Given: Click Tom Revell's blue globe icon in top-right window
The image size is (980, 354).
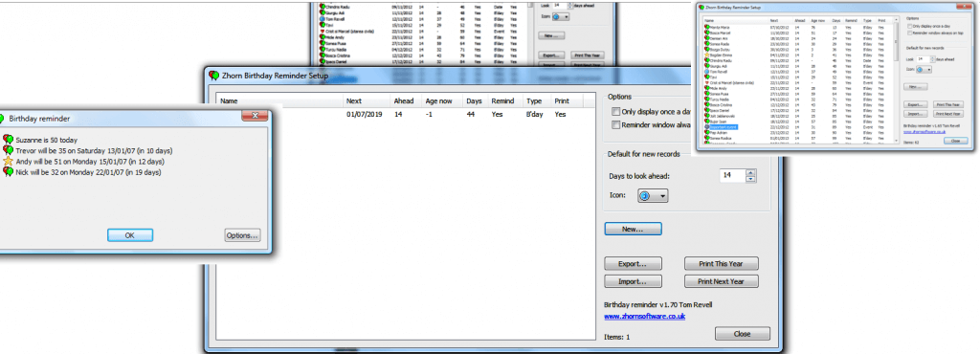Looking at the screenshot, I should coord(707,72).
